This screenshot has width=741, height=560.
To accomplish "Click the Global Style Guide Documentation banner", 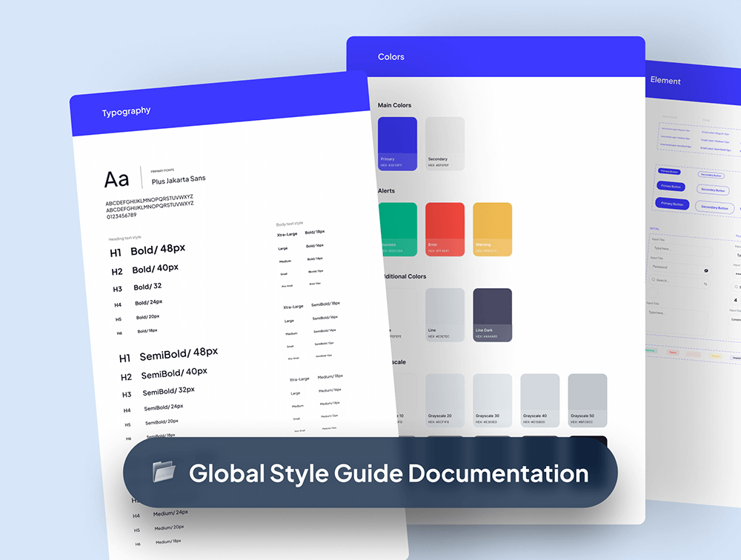I will pyautogui.click(x=370, y=473).
